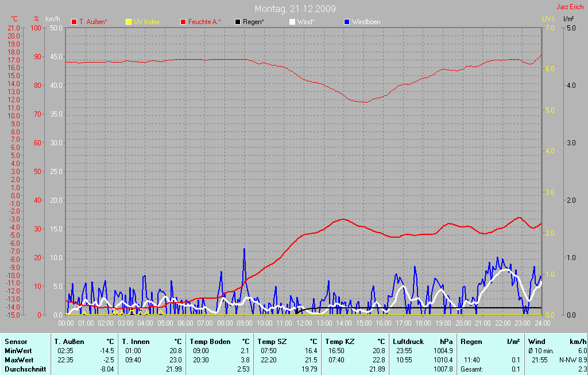Click the Temp Boden maximum value "3.8"
The width and height of the screenshot is (588, 375).
coord(245,359)
